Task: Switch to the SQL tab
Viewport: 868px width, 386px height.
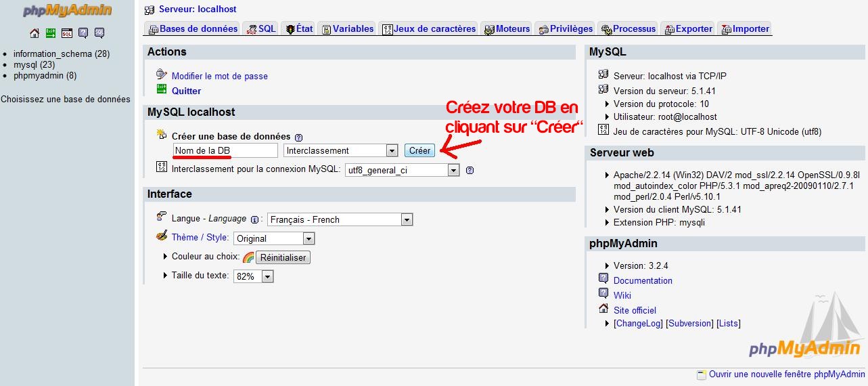Action: pos(260,29)
